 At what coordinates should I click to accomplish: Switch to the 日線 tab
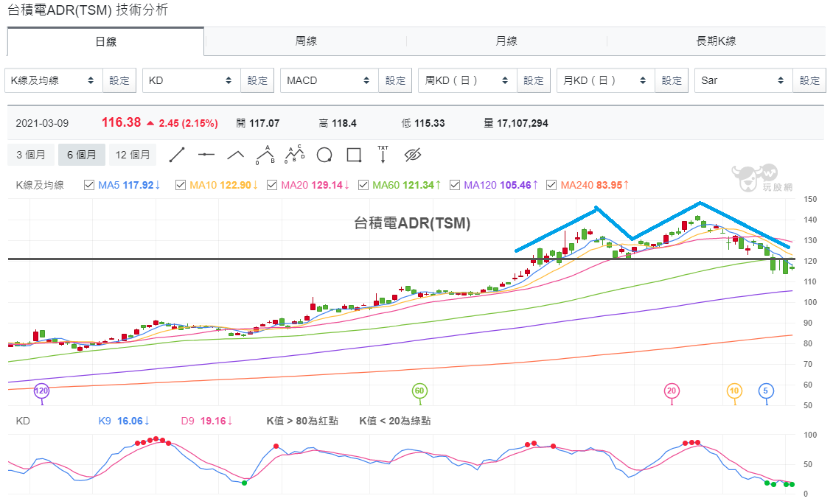coord(105,41)
